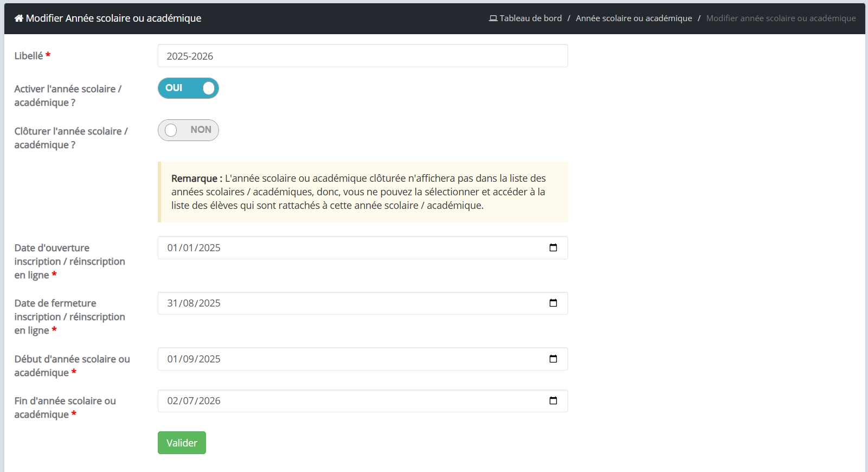
Task: Open calendar picker for inscription opening date
Action: click(553, 248)
